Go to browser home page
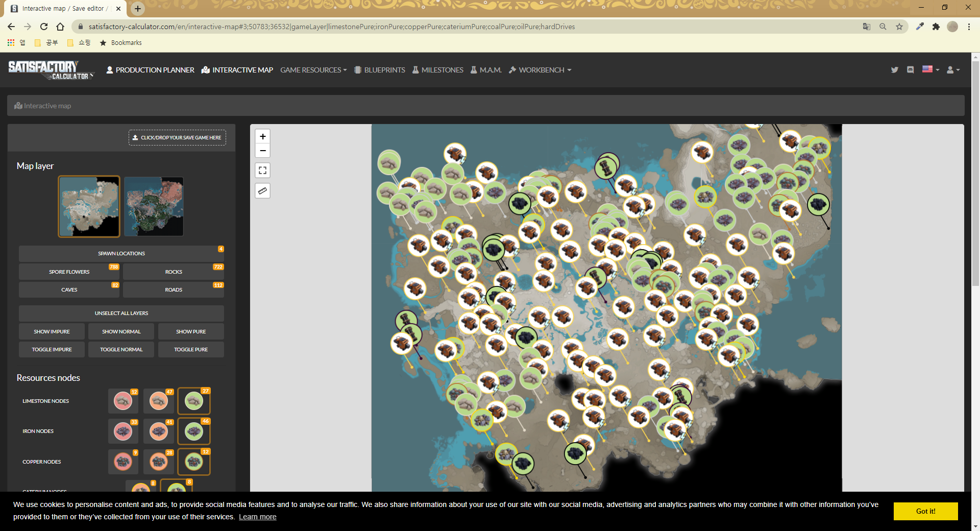Viewport: 980px width, 531px height. [x=60, y=27]
